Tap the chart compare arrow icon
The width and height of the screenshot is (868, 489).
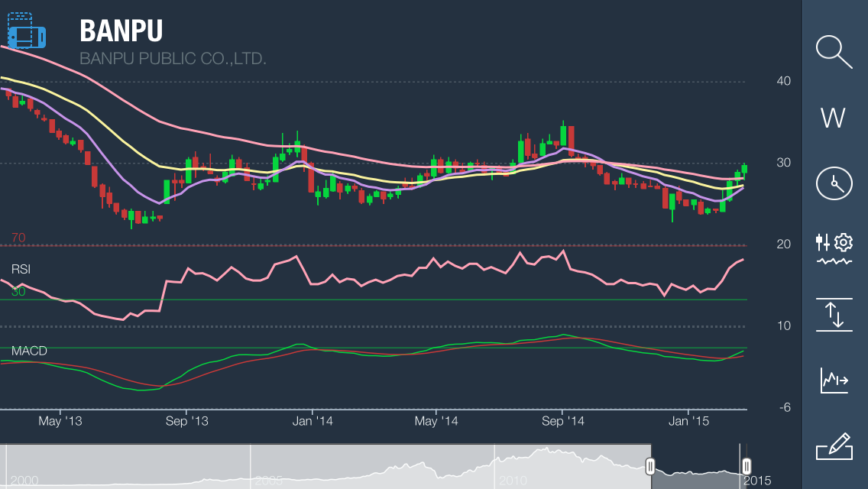(834, 381)
